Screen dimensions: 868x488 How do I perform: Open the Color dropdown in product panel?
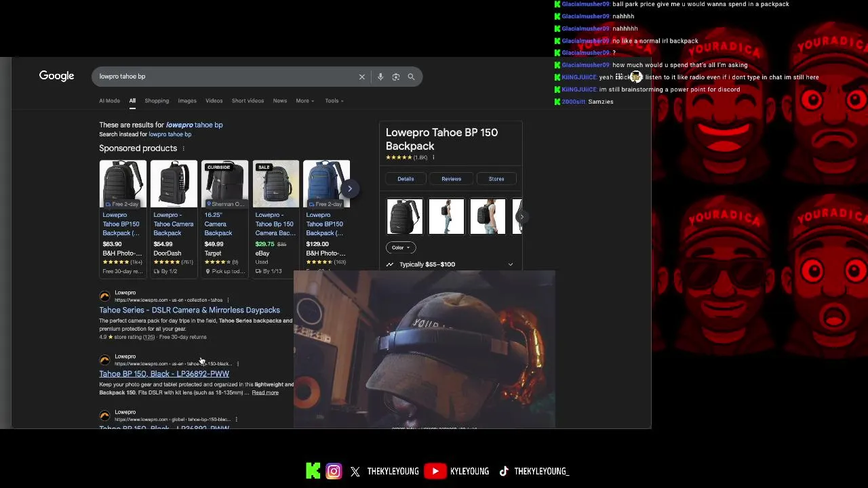401,247
